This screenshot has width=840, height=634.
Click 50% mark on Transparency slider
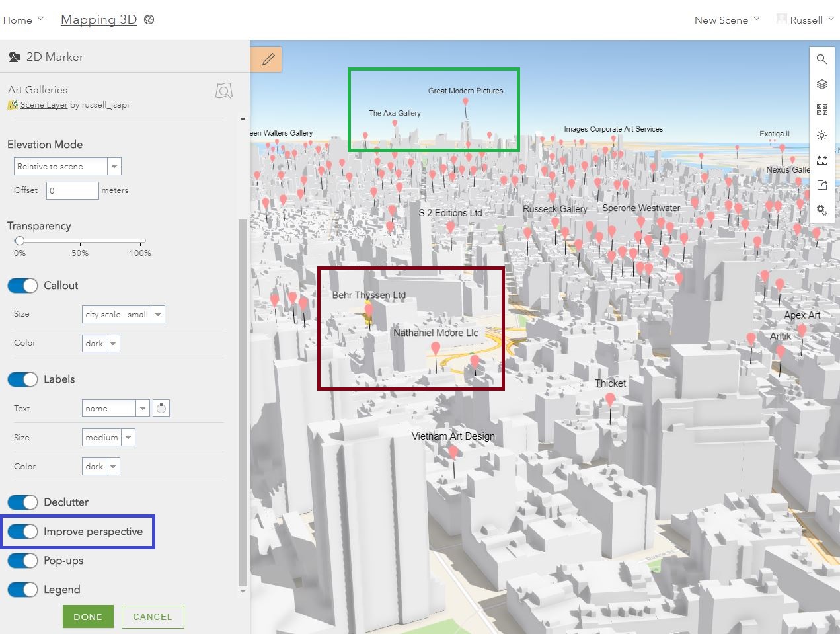coord(80,253)
